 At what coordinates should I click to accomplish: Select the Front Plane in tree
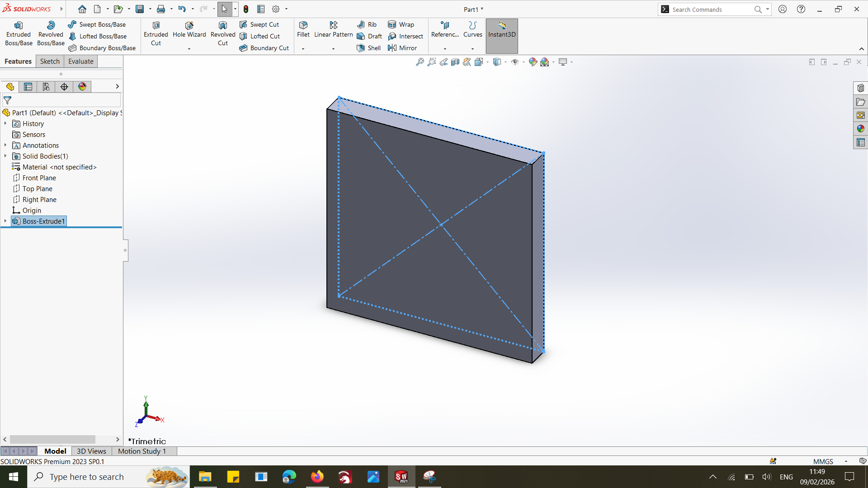(39, 178)
